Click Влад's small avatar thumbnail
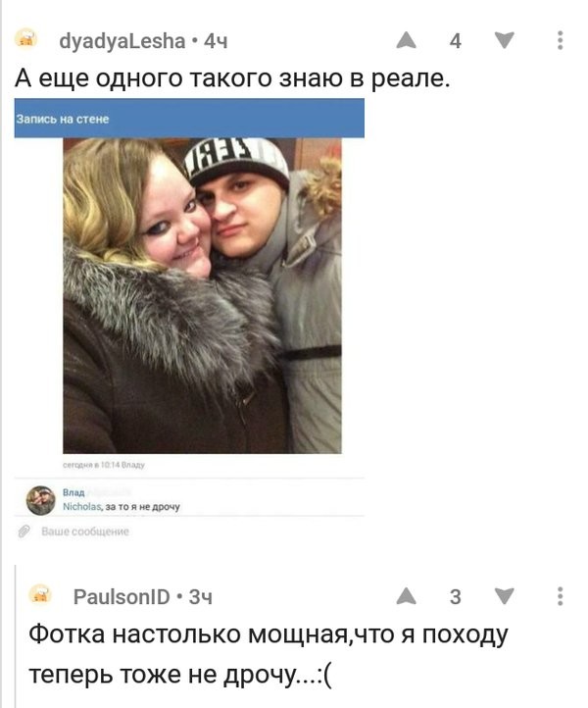 40,500
